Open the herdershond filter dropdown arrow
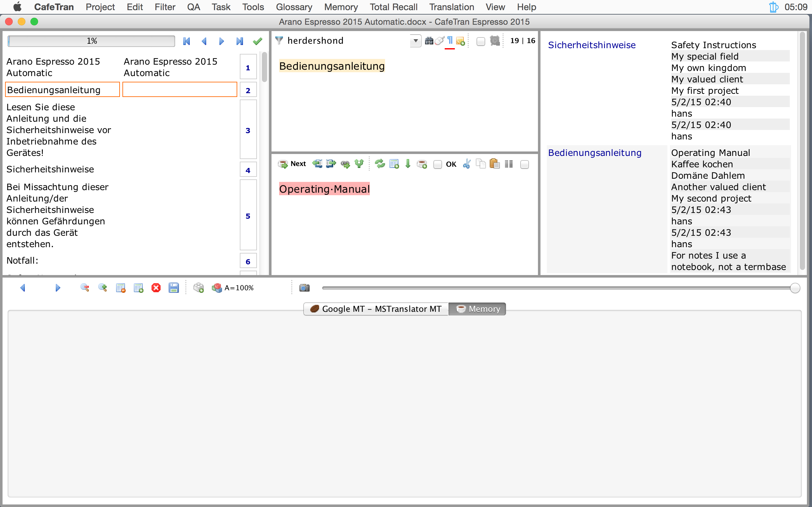This screenshot has width=812, height=507. pos(416,41)
